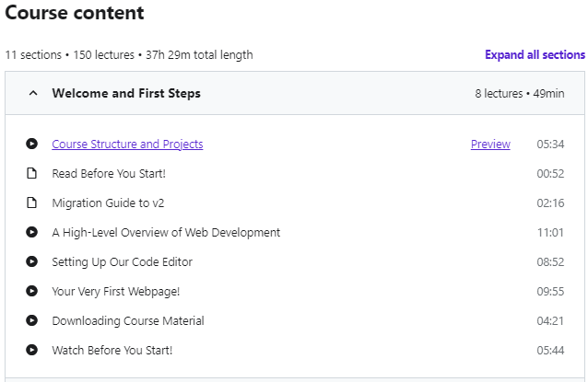The height and width of the screenshot is (382, 588).
Task: Click play icon beside Watch Before You Start
Action: coord(32,350)
